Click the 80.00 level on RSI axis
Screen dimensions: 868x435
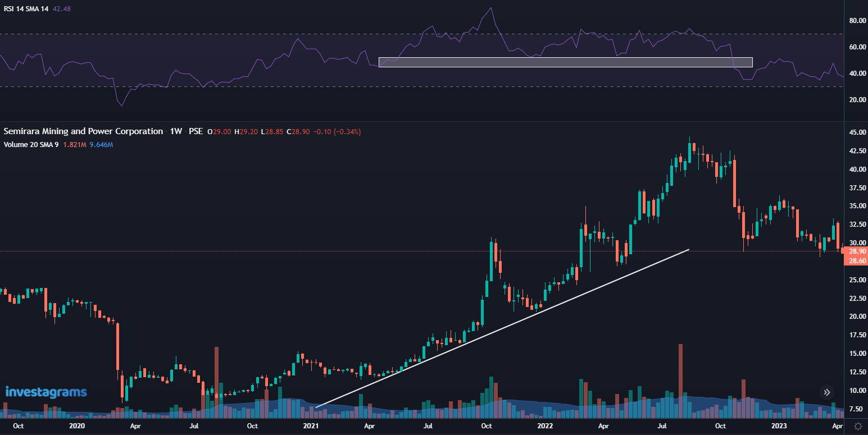857,21
